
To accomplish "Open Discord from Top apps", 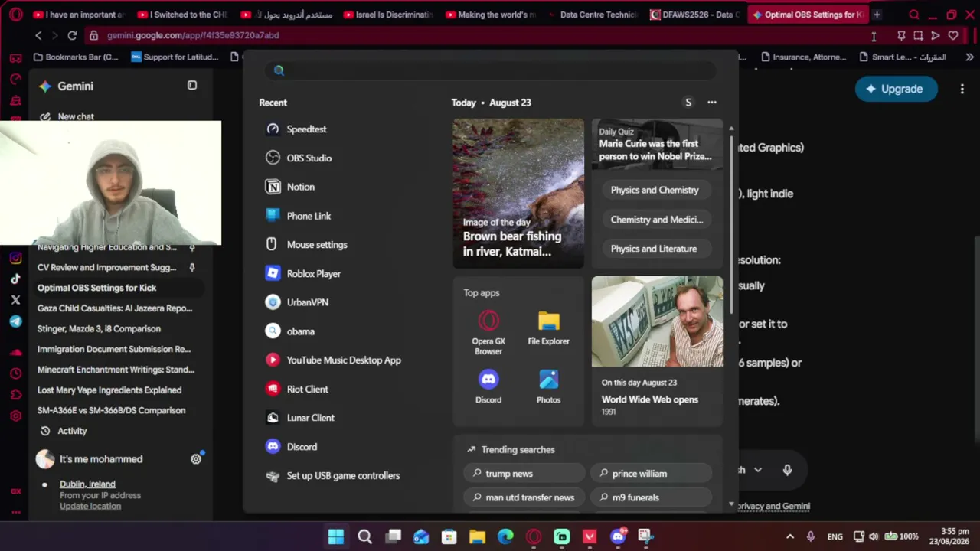I will click(x=488, y=386).
